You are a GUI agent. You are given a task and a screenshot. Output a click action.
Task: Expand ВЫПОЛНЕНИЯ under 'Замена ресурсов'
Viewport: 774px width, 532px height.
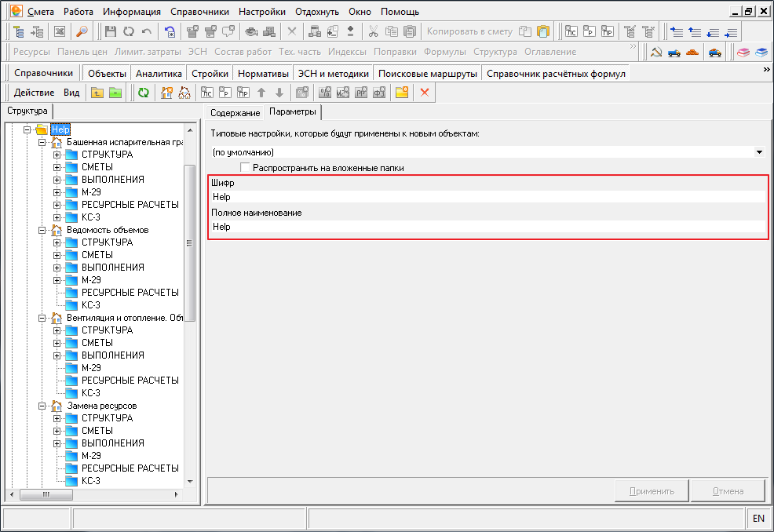tap(57, 443)
